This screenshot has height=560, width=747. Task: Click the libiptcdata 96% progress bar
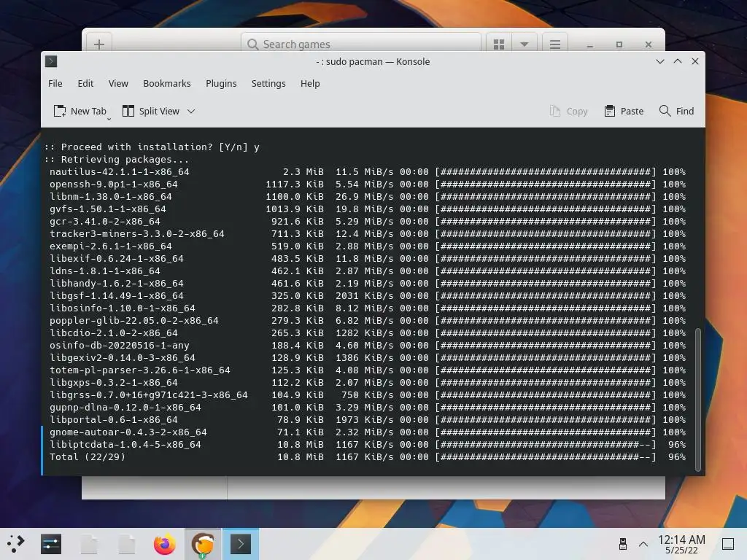point(546,444)
